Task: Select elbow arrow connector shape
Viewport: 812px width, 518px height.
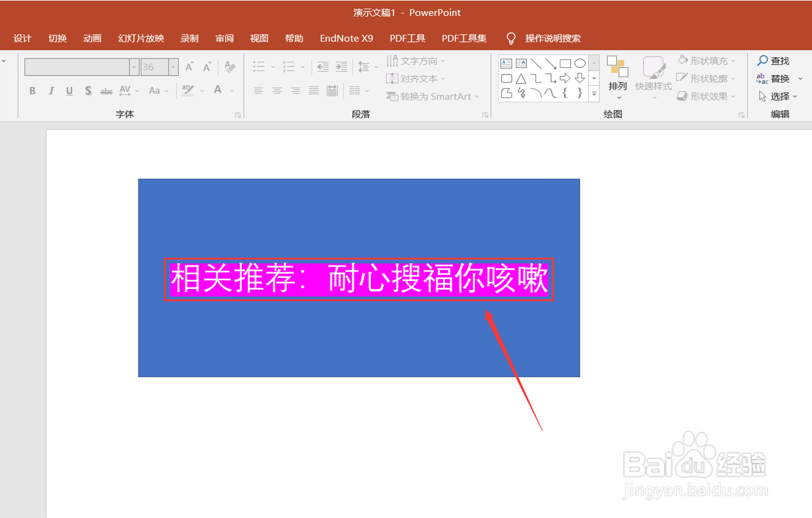Action: 550,78
